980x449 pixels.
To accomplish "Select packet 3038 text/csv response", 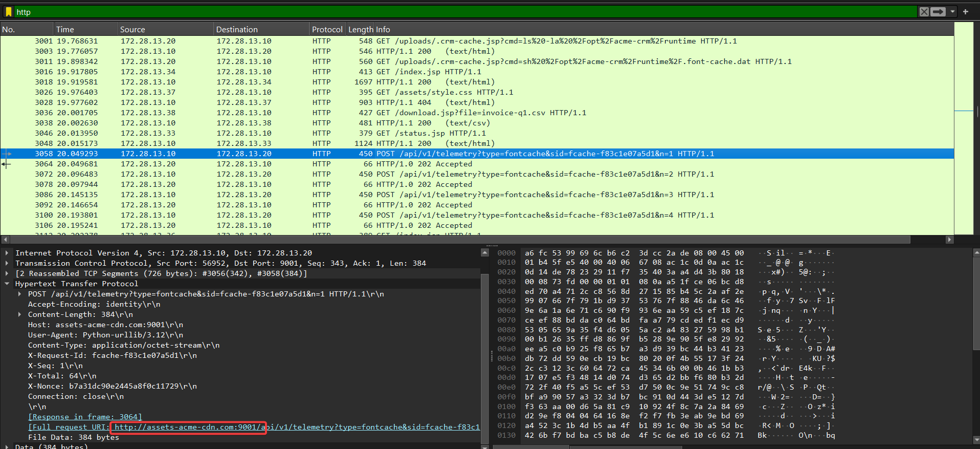I will tap(477, 123).
